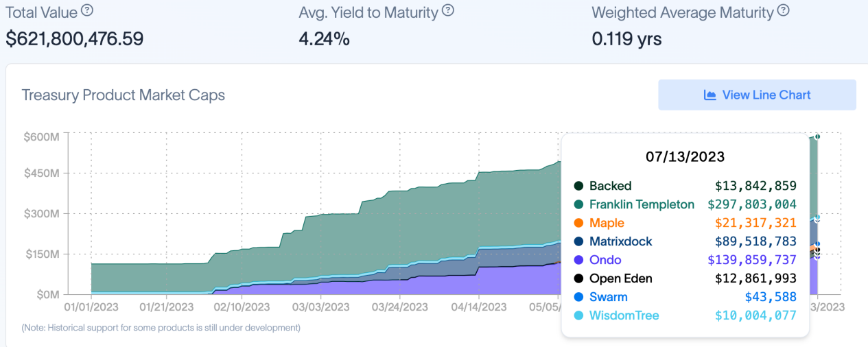Click the Matrixdock label in the tooltip
This screenshot has width=868, height=347.
click(x=620, y=241)
